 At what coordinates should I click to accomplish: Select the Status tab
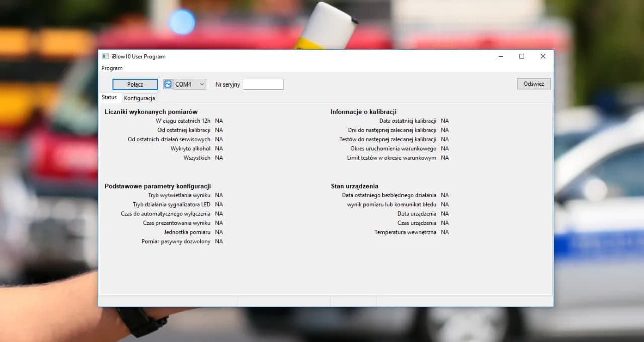click(109, 98)
